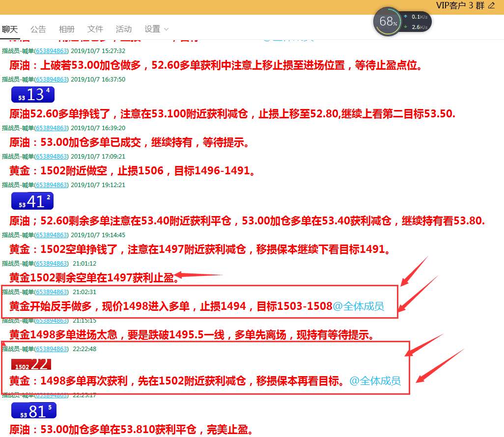Open the blue 53 81 price image
504x437 pixels.
pos(34,410)
